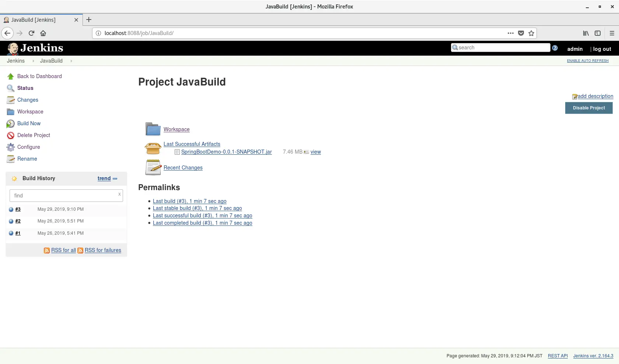Viewport: 619px width, 364px height.
Task: Open the REST API footer link
Action: click(x=558, y=356)
